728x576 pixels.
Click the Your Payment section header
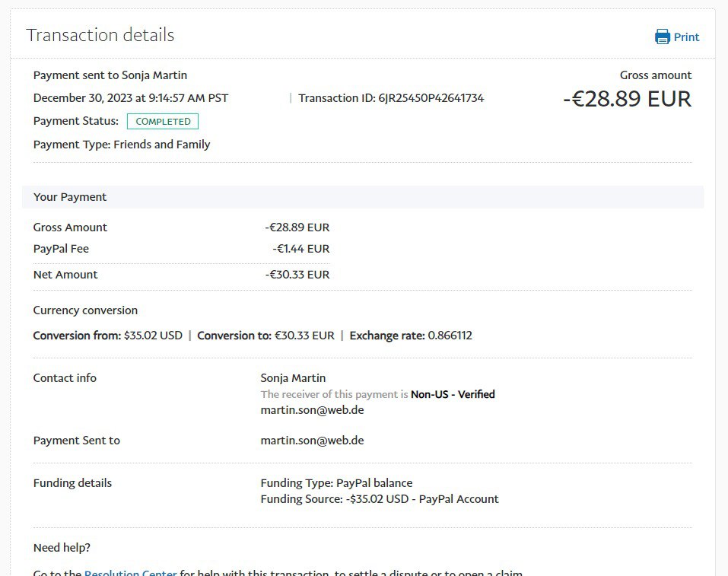[x=70, y=197]
